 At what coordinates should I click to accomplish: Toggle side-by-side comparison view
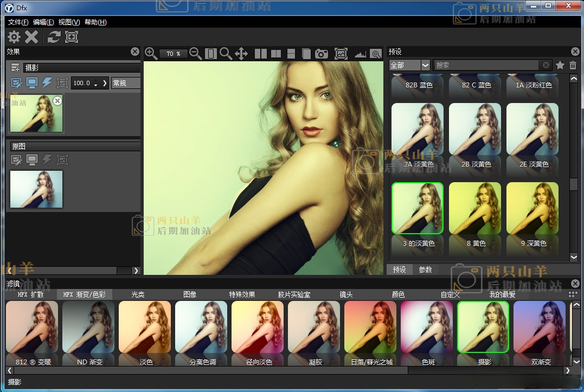pos(261,54)
